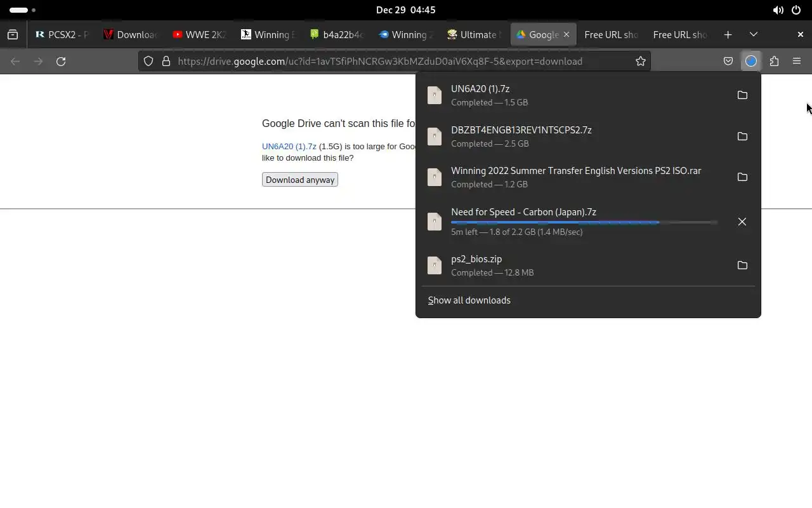Click file icon of UN6A20 (1).7z

[435, 95]
